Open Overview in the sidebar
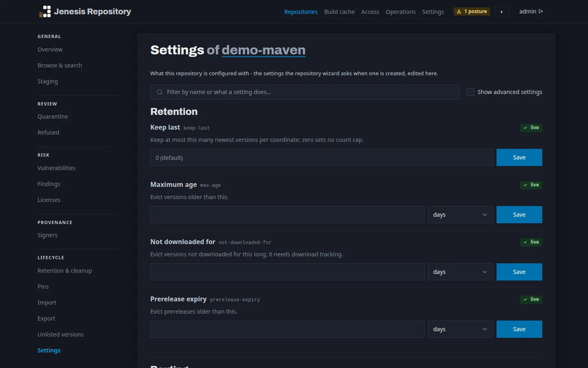Viewport: 588px width, 368px height. click(x=50, y=49)
